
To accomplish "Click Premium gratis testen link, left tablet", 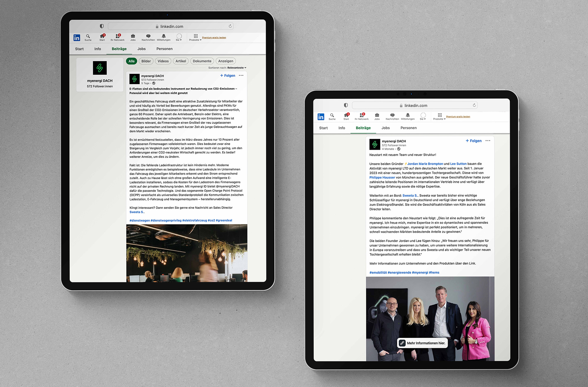I will click(214, 38).
